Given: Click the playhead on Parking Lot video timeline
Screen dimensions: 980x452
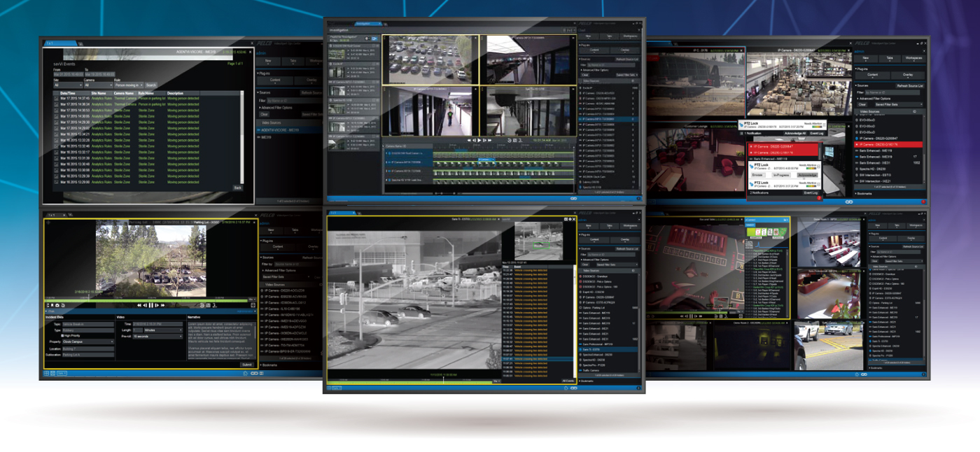Looking at the screenshot, I should point(89,299).
